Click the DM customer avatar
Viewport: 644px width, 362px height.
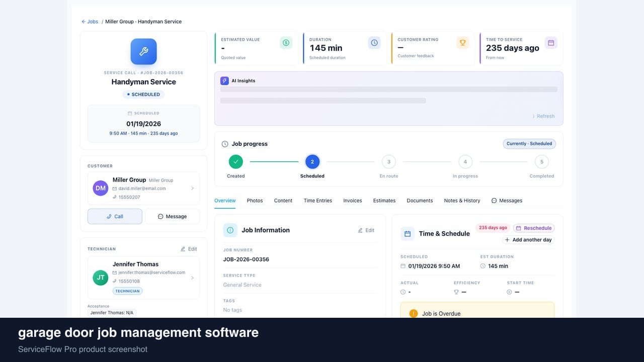click(x=101, y=188)
